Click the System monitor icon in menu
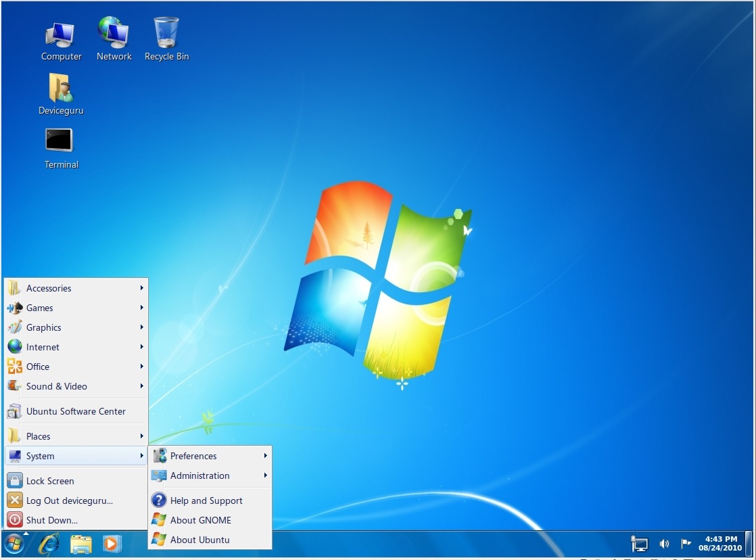Image resolution: width=756 pixels, height=560 pixels. pyautogui.click(x=14, y=456)
